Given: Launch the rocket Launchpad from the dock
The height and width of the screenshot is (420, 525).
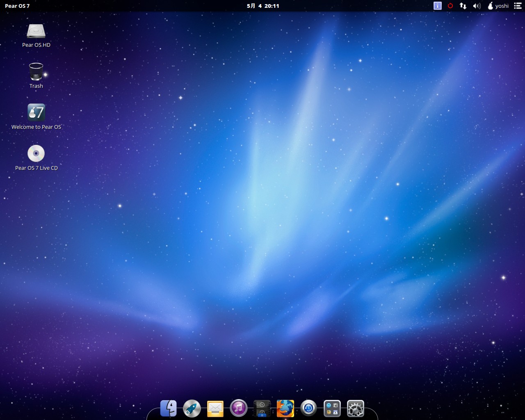Looking at the screenshot, I should click(x=192, y=409).
